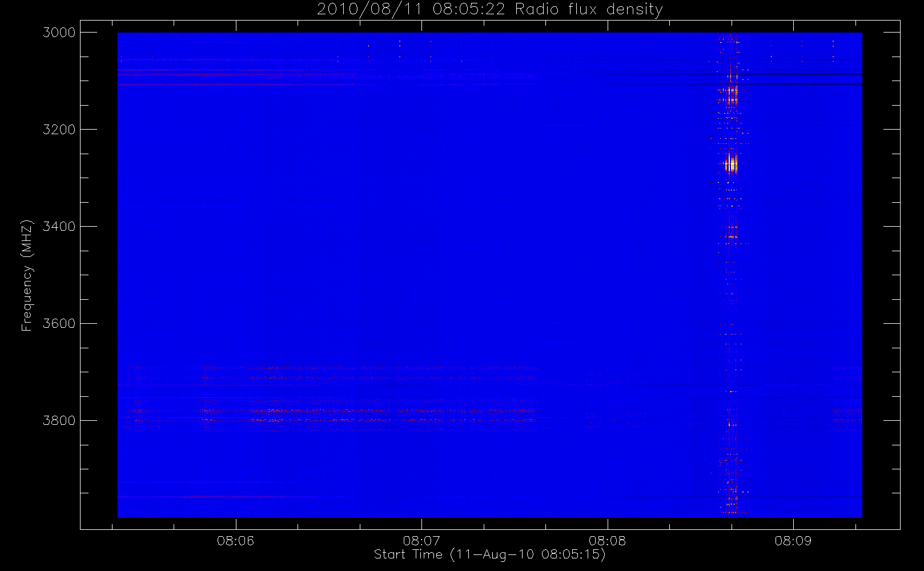Viewport: 924px width, 571px height.
Task: Click the 3800 frequency tick label
Action: coord(59,421)
